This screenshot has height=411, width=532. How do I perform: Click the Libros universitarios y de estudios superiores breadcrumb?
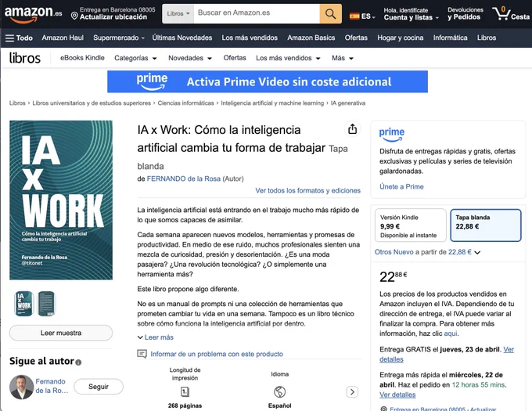pos(92,103)
